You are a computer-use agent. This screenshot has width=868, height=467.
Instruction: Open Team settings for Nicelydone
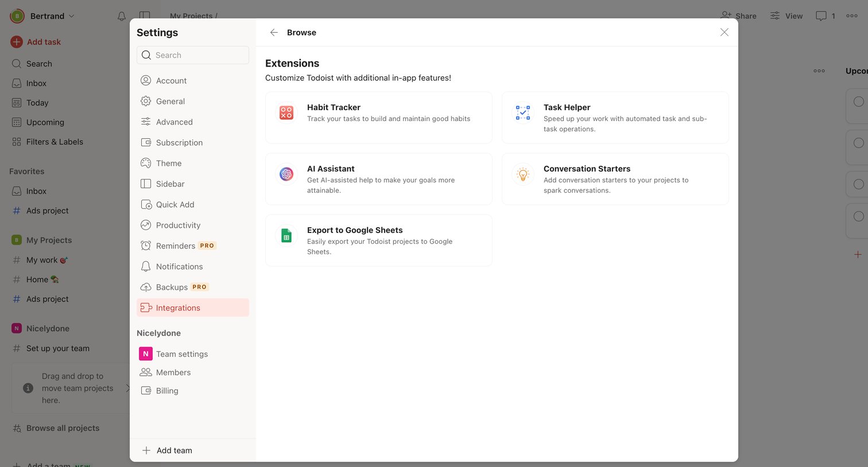pyautogui.click(x=193, y=354)
